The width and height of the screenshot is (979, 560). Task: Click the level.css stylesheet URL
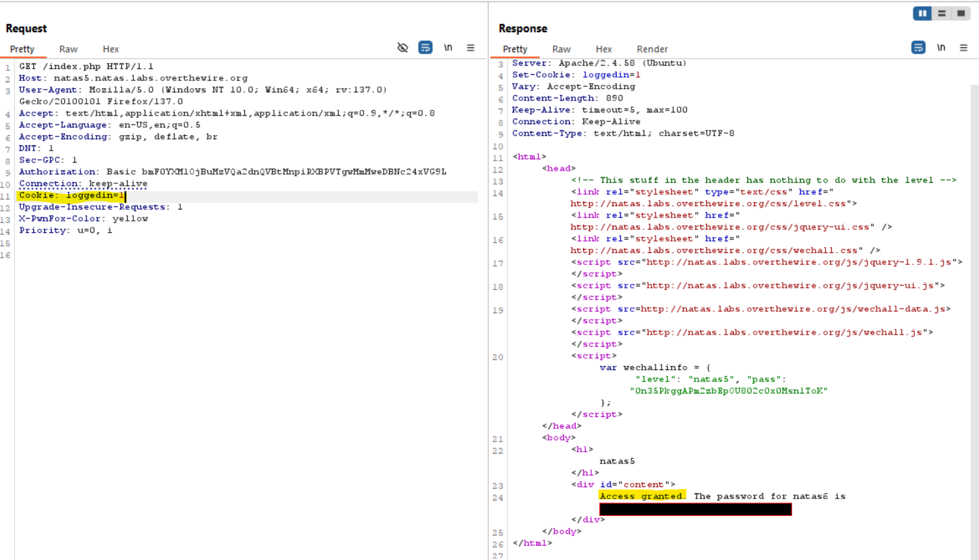pyautogui.click(x=710, y=203)
